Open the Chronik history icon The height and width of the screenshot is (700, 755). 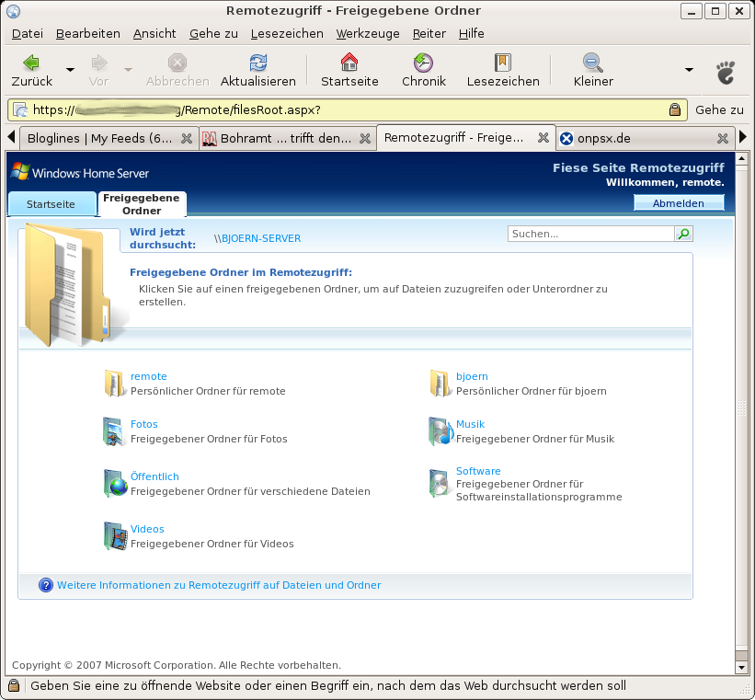[423, 63]
